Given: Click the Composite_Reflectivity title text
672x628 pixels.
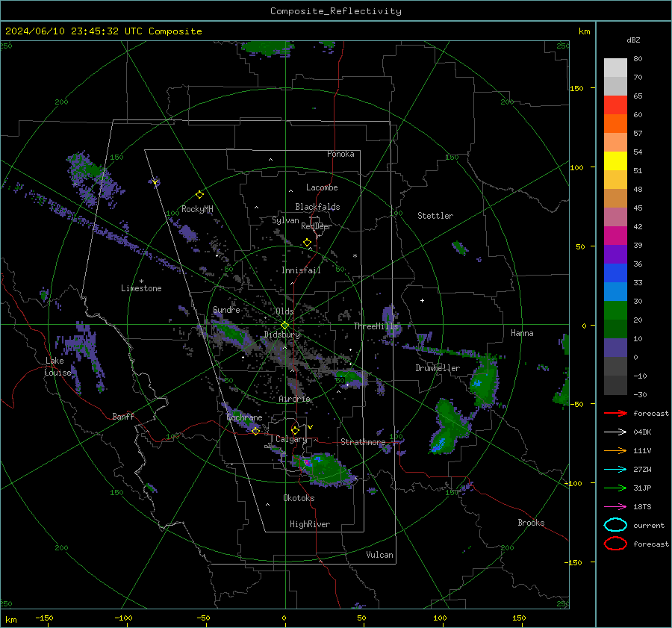Looking at the screenshot, I should point(335,11).
